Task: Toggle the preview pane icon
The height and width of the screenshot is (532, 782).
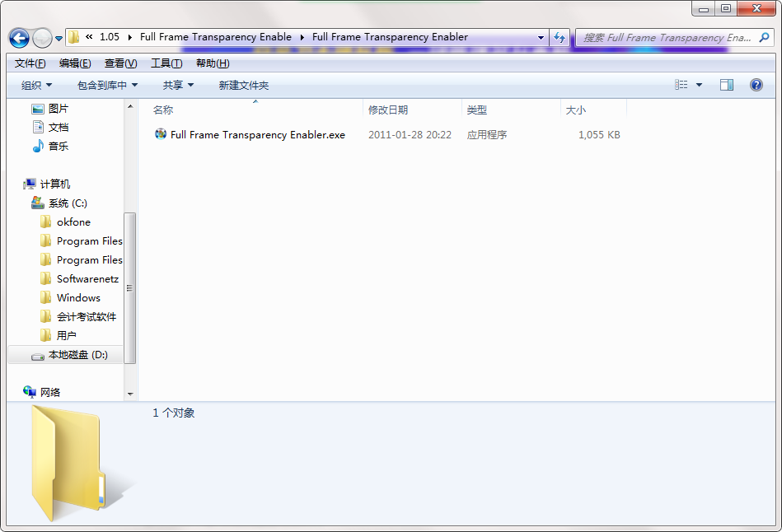Action: 727,85
